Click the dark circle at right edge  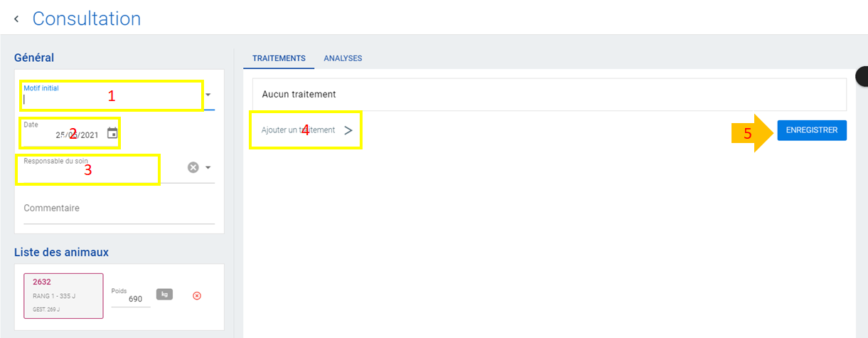coord(862,75)
